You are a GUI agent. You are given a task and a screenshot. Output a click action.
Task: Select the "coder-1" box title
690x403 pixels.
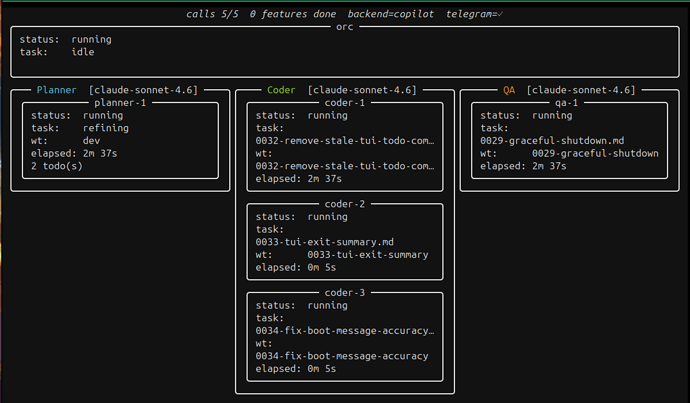(x=345, y=103)
